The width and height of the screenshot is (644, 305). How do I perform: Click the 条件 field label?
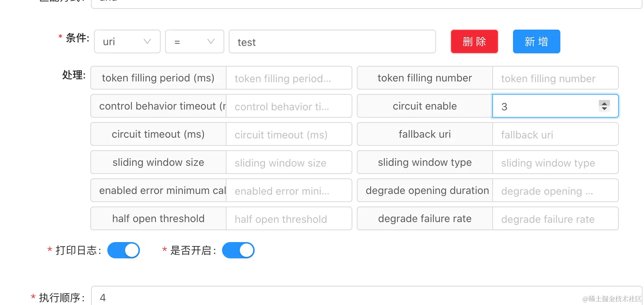click(x=77, y=38)
